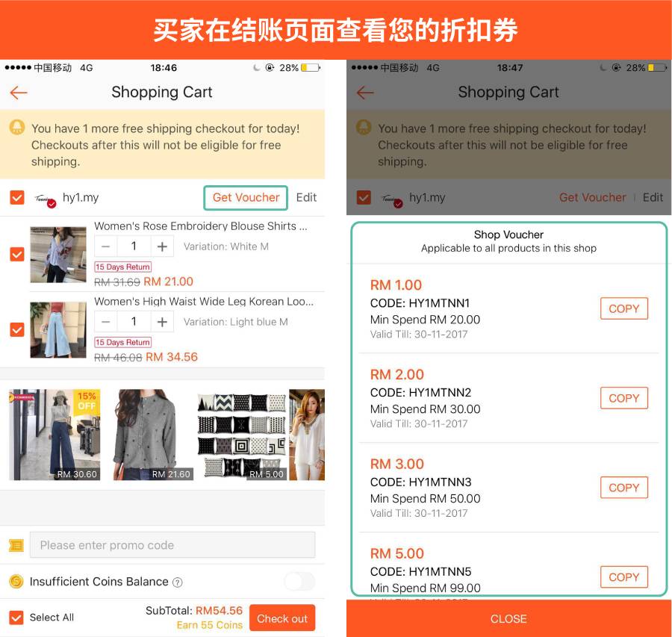Uncheck the High Waist Wide Leg item checkbox
Image resolution: width=672 pixels, height=637 pixels.
(x=17, y=329)
